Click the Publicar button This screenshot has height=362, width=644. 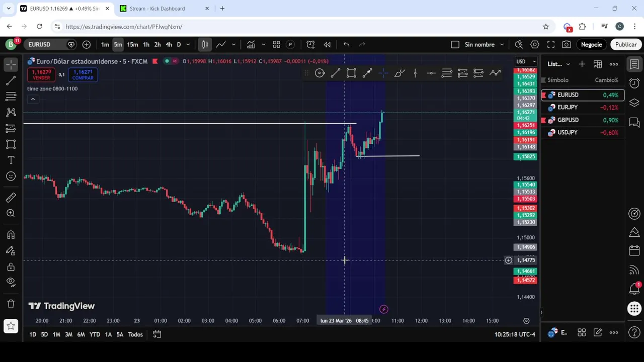[x=626, y=45]
